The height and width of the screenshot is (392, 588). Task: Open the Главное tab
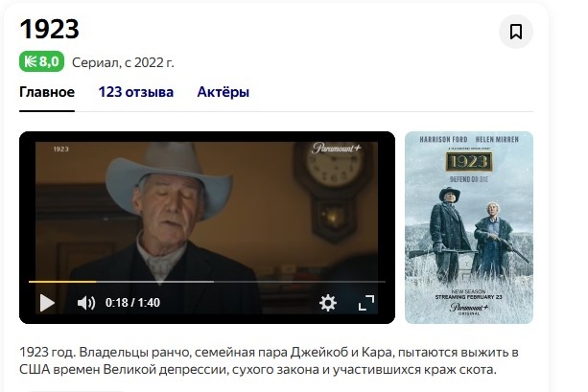[47, 92]
